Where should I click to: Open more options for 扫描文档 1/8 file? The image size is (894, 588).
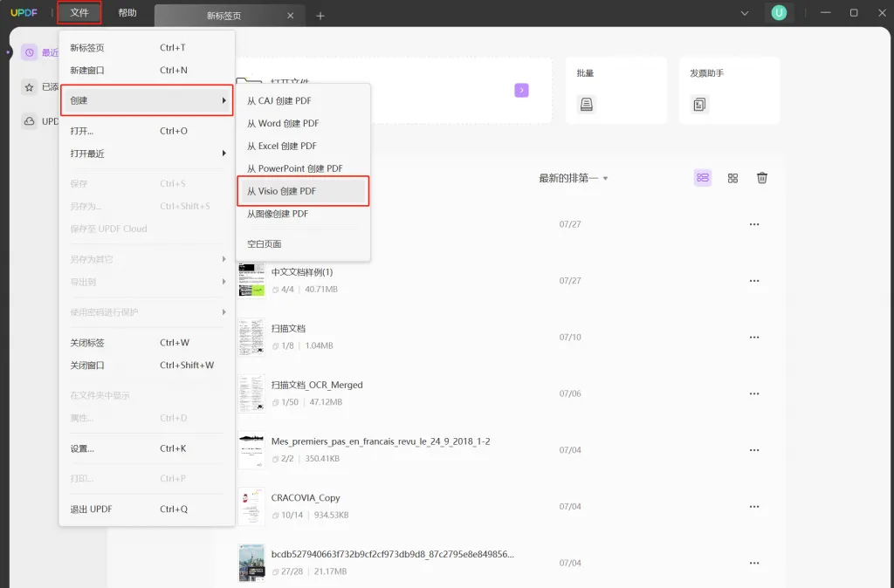(754, 338)
